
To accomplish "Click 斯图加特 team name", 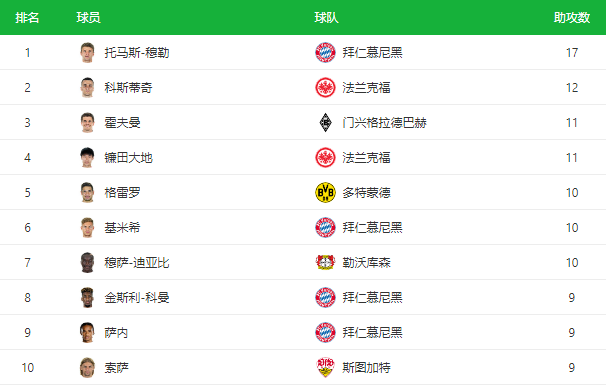I will click(x=366, y=368).
